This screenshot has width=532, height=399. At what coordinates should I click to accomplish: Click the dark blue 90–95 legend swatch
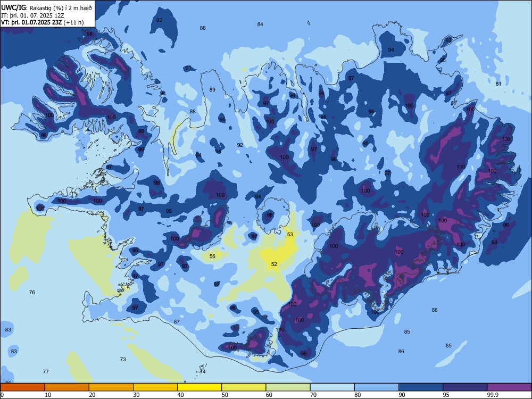point(421,387)
